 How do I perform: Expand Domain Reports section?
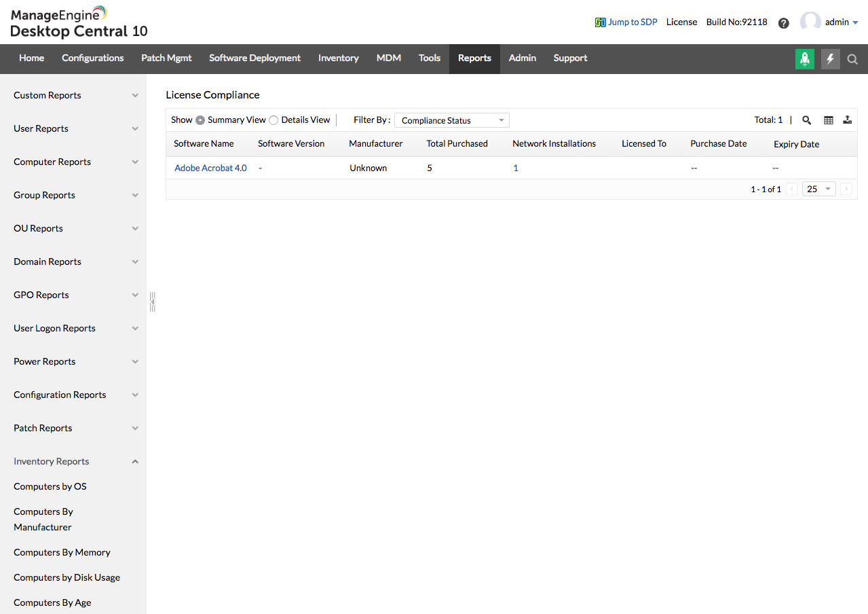coord(73,261)
